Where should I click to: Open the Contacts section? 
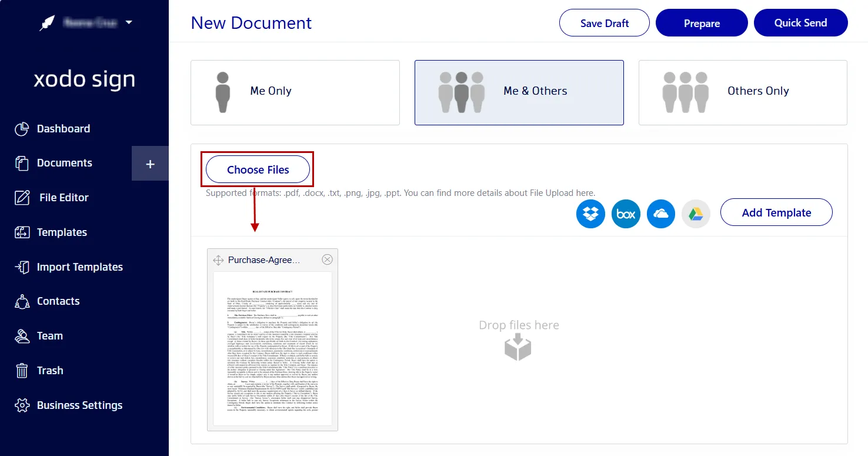tap(58, 301)
